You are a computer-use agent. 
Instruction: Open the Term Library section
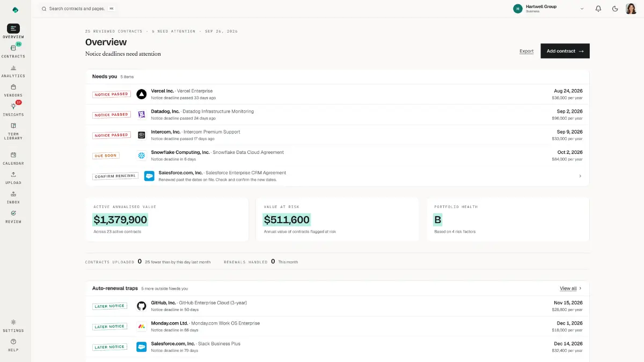(x=13, y=131)
